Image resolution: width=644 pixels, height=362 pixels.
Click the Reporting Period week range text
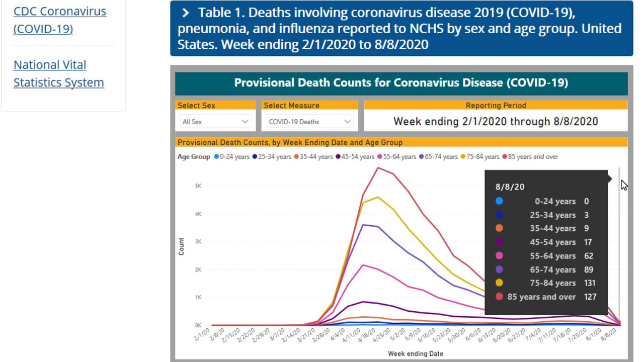coord(496,122)
